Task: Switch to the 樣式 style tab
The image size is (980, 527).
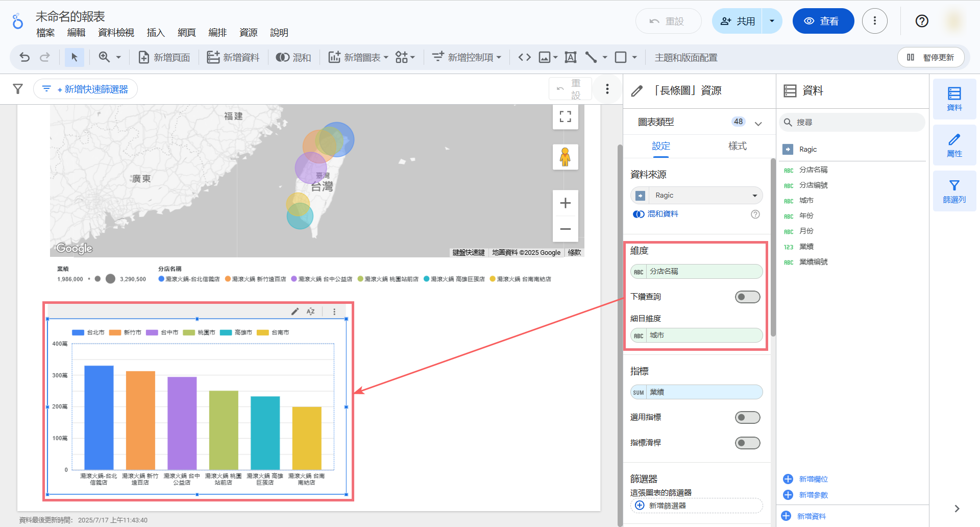Action: point(737,146)
